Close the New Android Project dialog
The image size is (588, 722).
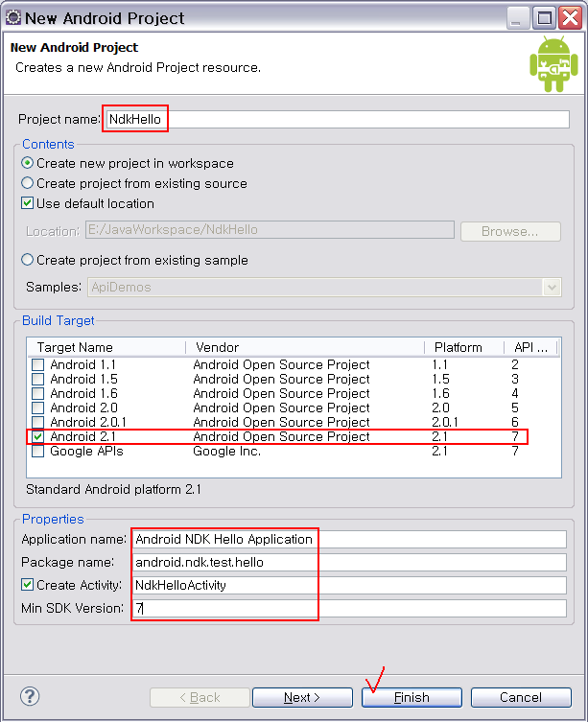pyautogui.click(x=571, y=18)
